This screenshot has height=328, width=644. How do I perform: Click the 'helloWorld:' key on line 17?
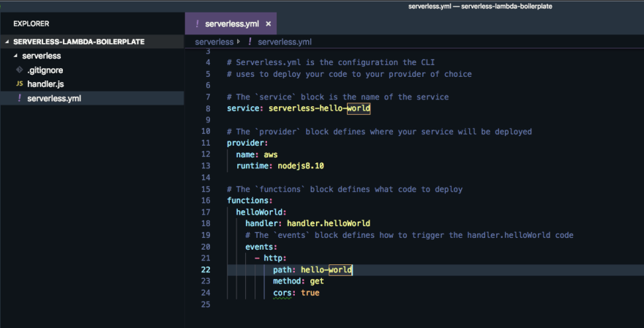(261, 212)
